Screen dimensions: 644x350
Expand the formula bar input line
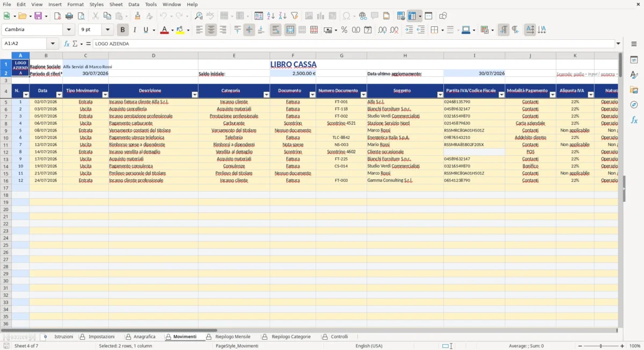pyautogui.click(x=618, y=43)
